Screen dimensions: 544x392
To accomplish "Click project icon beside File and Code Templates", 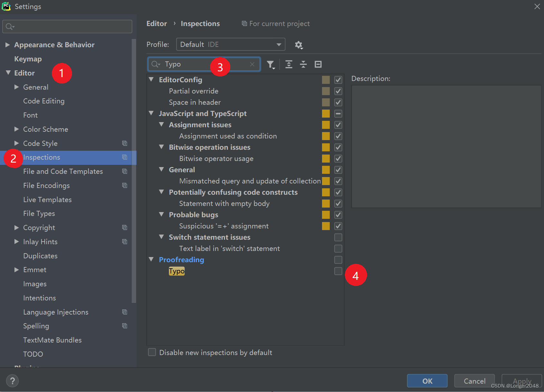I will pos(125,171).
